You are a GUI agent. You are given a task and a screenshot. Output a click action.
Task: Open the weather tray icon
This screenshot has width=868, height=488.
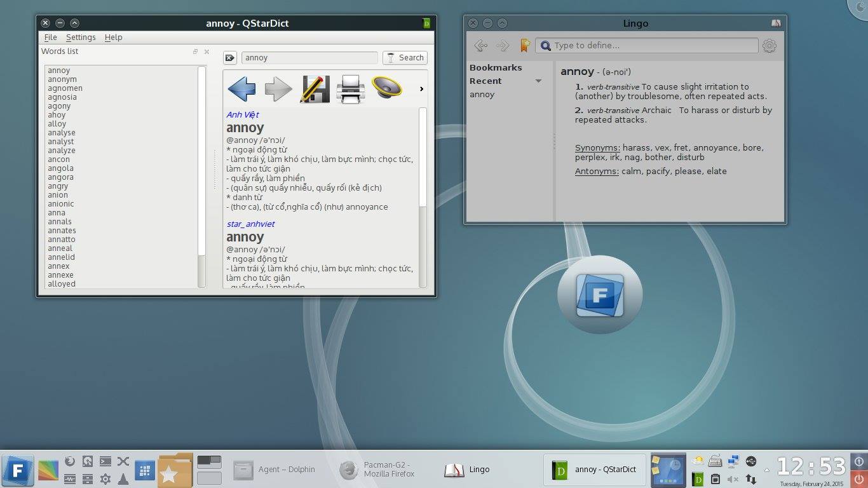click(x=698, y=461)
